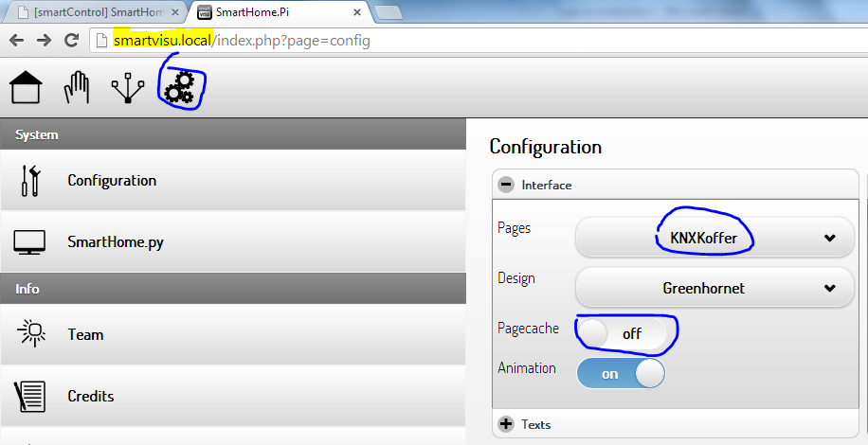Close the smartControl browser tab

coord(175,12)
